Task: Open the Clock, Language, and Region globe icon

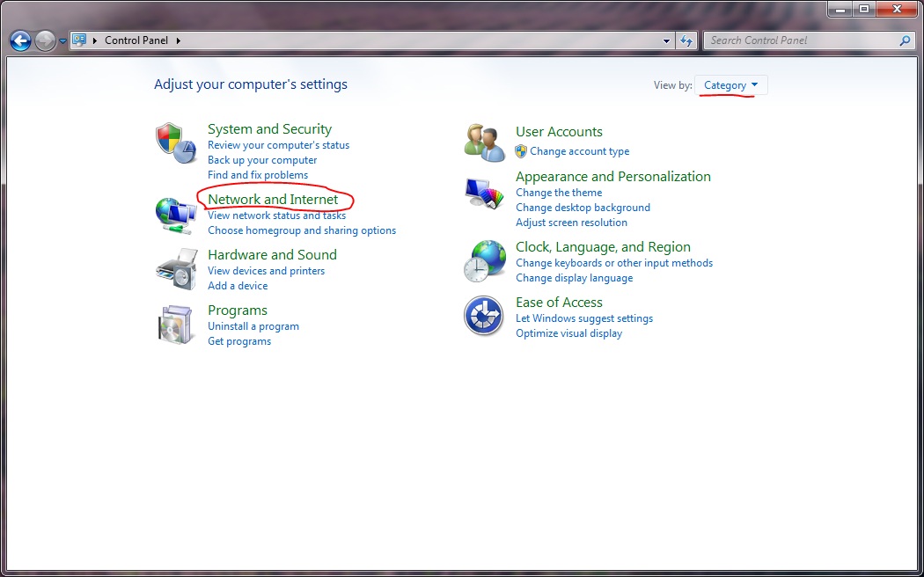Action: (484, 261)
